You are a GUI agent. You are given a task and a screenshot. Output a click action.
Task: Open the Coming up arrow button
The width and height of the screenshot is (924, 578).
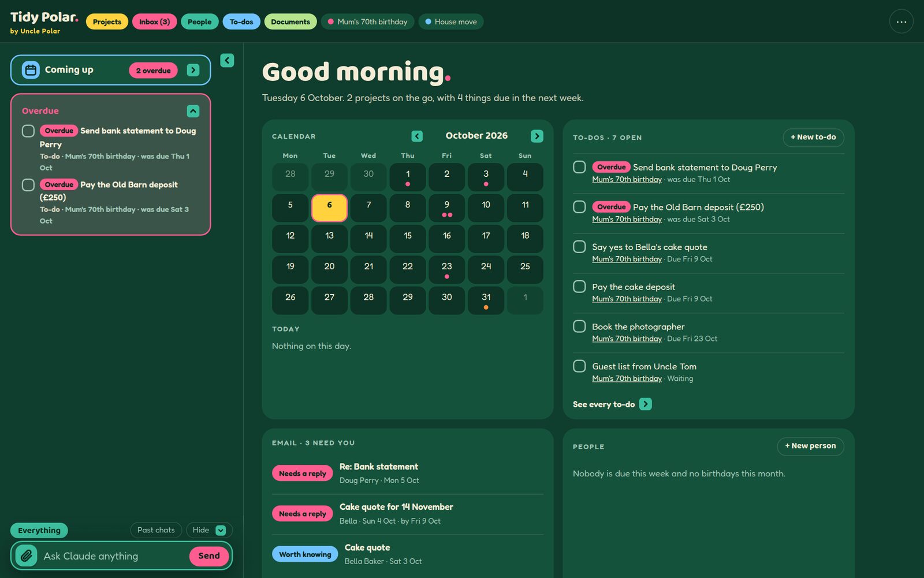[193, 70]
